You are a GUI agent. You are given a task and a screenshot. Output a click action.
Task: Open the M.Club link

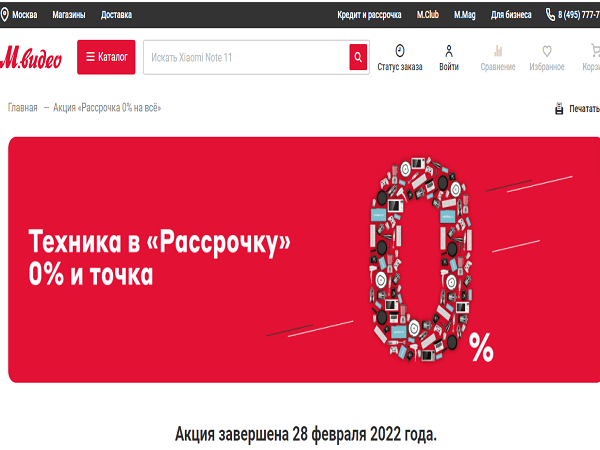click(x=427, y=15)
